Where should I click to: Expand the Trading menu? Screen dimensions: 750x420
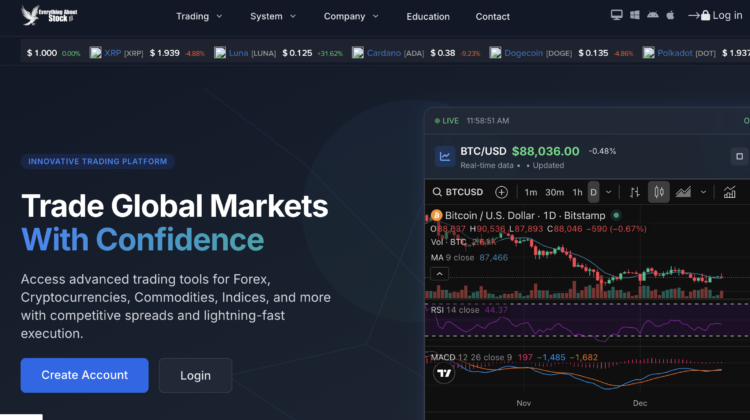(x=199, y=16)
